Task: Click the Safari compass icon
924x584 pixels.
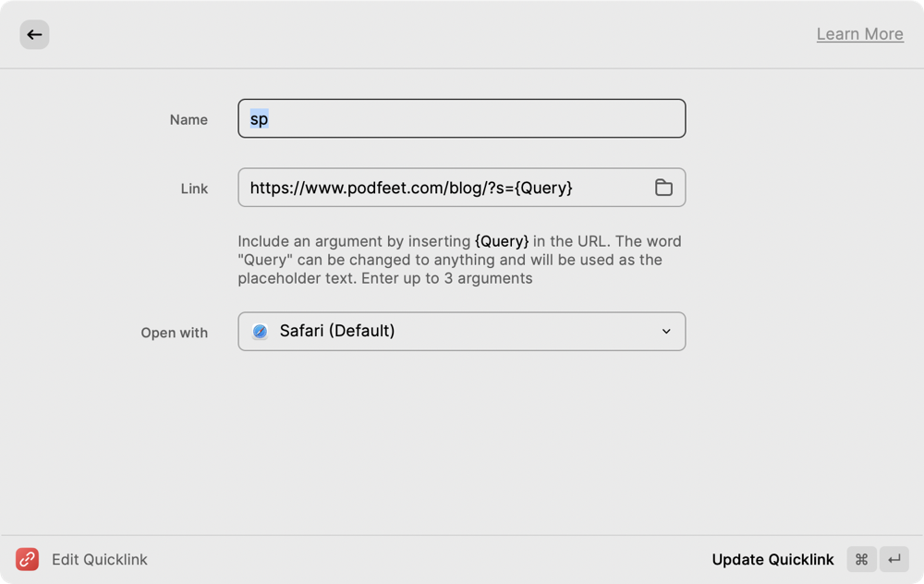Action: click(x=261, y=332)
